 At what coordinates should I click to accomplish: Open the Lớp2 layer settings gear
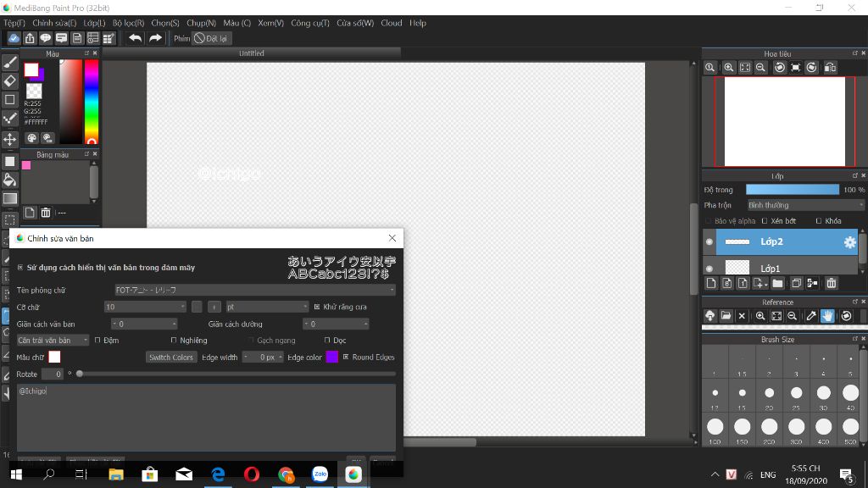pyautogui.click(x=849, y=241)
